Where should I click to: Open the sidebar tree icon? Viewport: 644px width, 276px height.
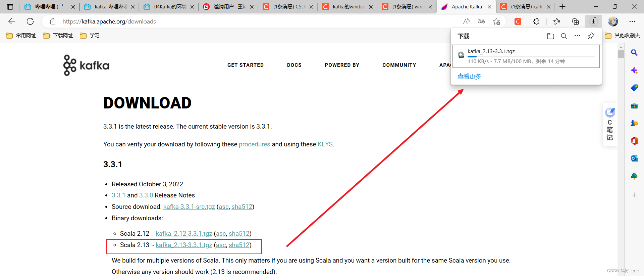[x=634, y=176]
